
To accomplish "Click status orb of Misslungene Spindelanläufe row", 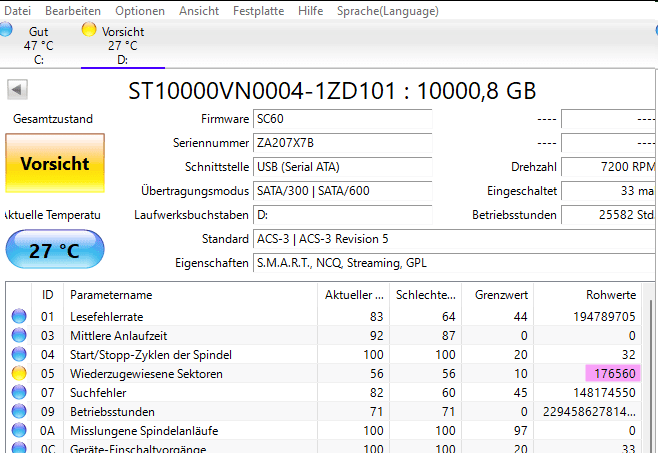I will tap(19, 430).
